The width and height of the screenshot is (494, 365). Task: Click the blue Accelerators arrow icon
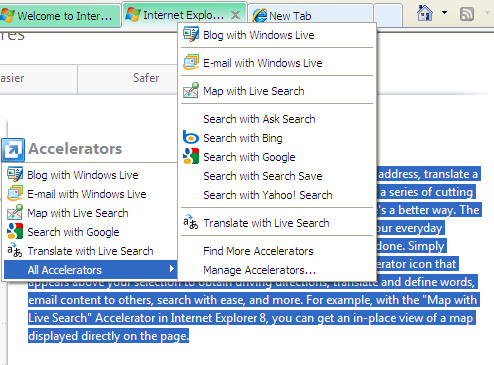pyautogui.click(x=13, y=150)
